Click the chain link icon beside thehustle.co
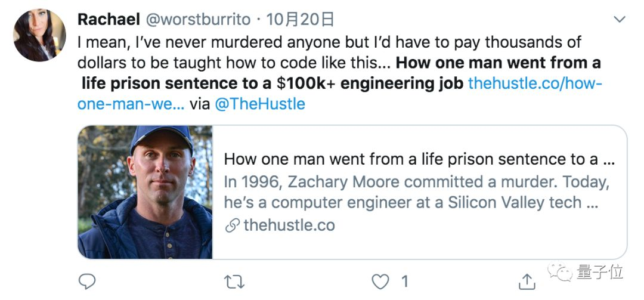Screen dimensions: 644x300 pyautogui.click(x=233, y=225)
